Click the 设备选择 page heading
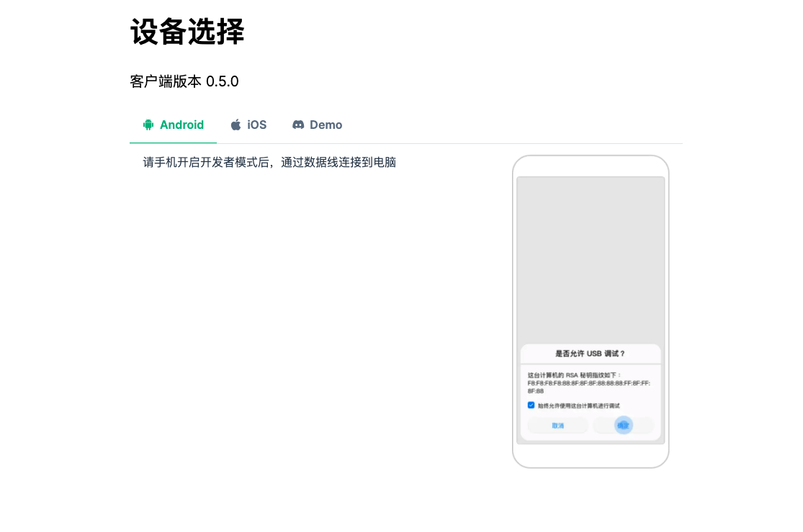This screenshot has height=532, width=803. click(187, 32)
